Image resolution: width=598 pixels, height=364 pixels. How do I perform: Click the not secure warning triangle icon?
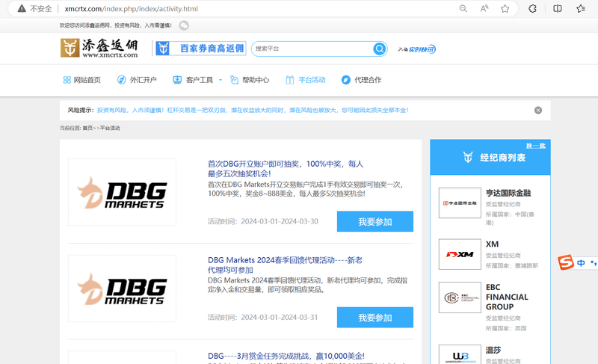point(22,8)
